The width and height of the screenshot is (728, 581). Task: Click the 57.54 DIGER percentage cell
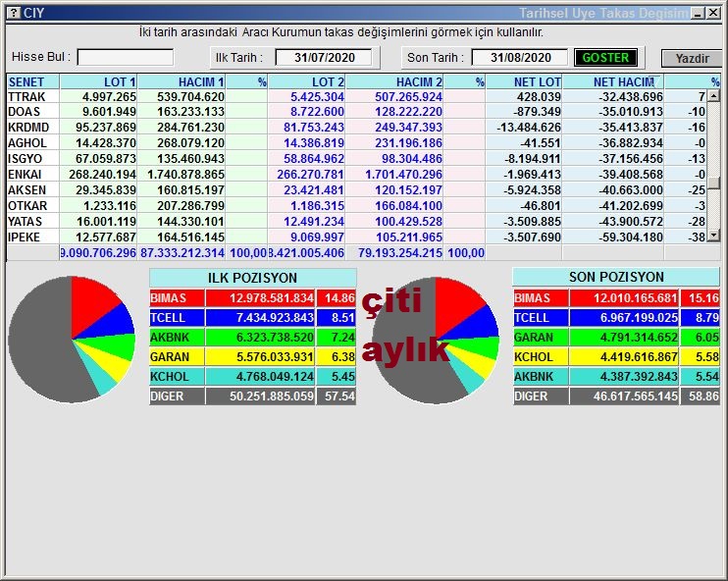tap(337, 396)
